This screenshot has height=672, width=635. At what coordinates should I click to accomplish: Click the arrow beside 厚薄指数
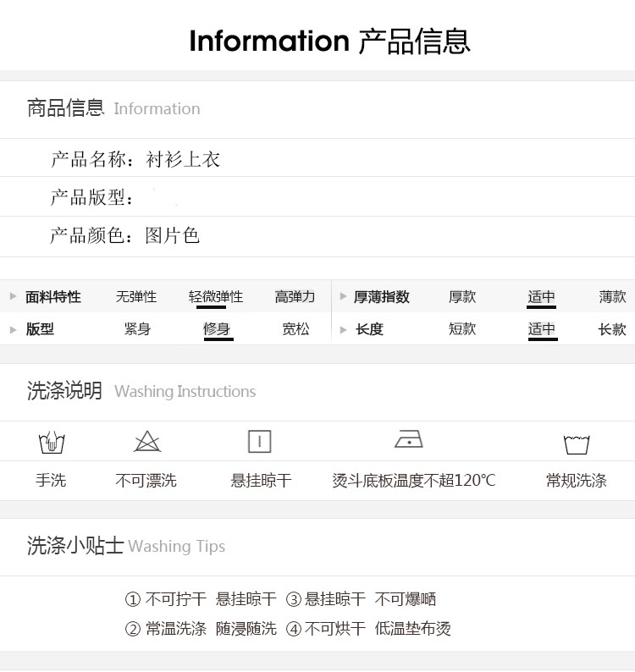[343, 296]
